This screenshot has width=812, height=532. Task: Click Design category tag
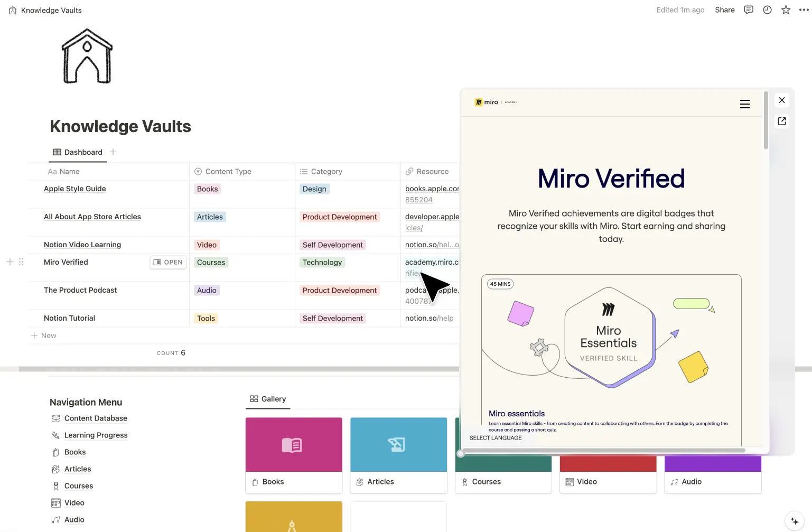(314, 189)
